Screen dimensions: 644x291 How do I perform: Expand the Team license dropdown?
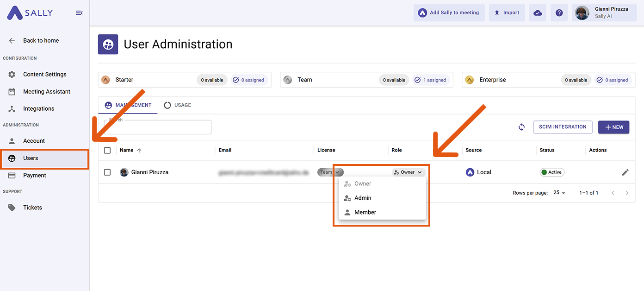(x=330, y=172)
